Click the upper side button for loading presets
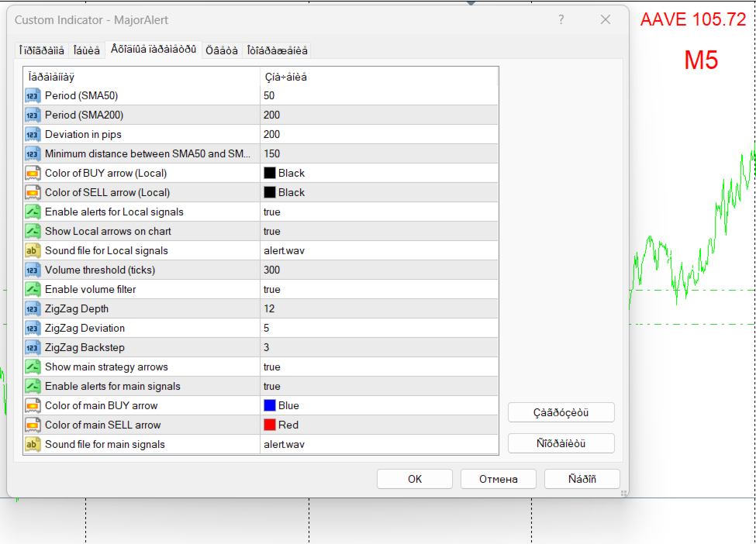756x544 pixels. tap(561, 412)
